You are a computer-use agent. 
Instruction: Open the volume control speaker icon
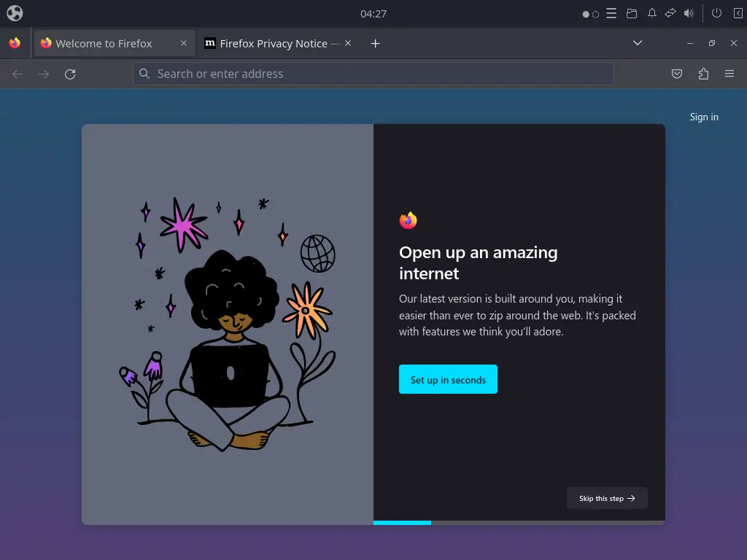[689, 13]
